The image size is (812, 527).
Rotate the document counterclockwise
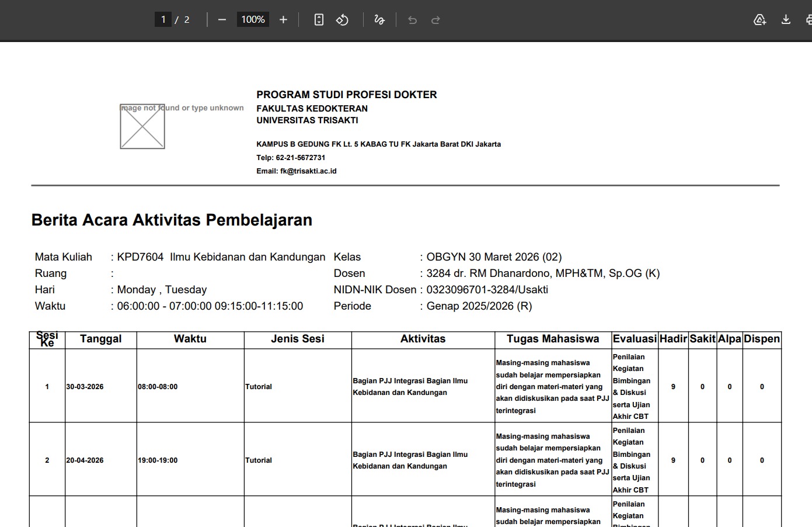(342, 20)
